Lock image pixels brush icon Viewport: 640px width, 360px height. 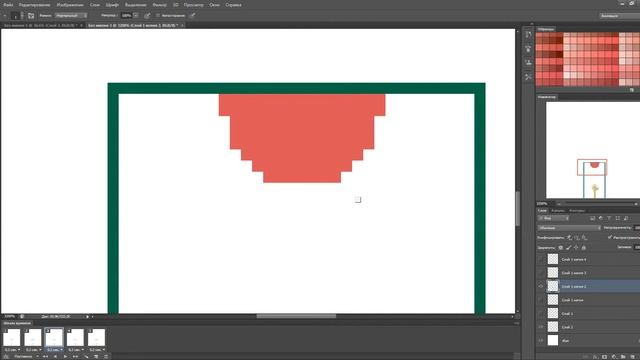click(569, 247)
